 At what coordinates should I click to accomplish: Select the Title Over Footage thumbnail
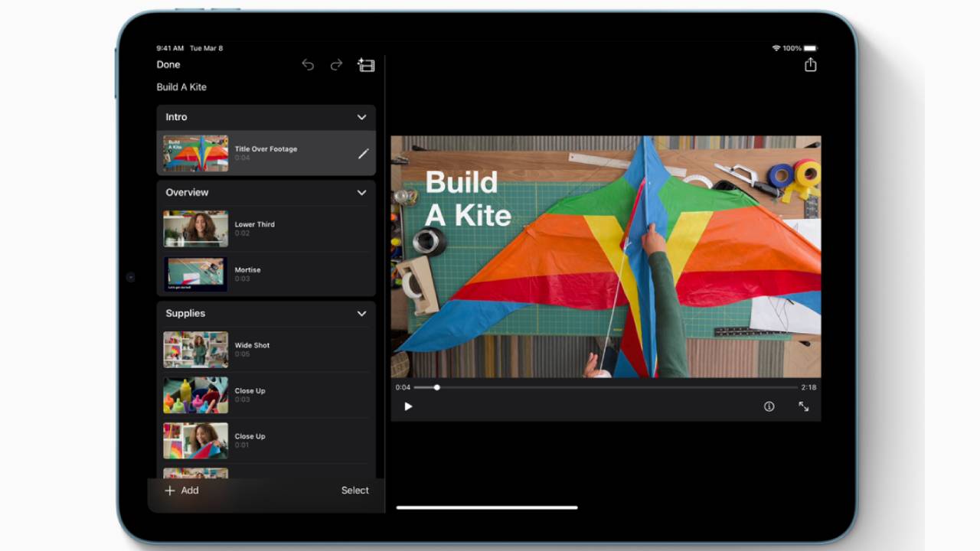196,153
